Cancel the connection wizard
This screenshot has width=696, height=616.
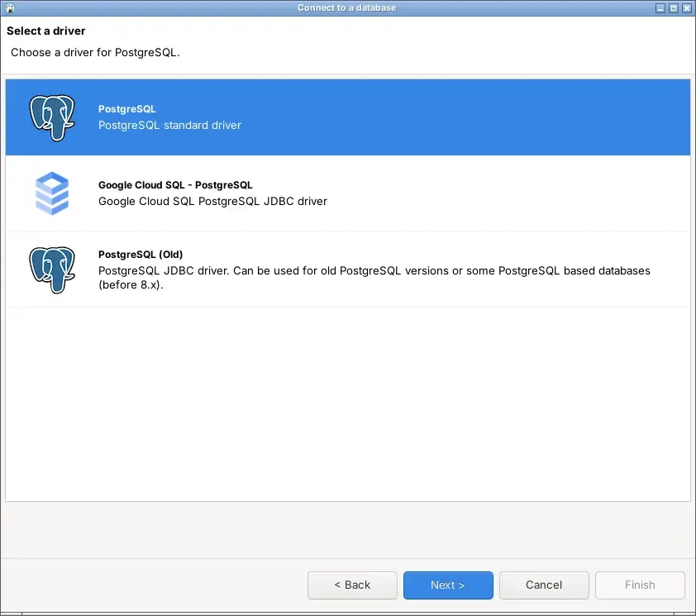pos(544,585)
